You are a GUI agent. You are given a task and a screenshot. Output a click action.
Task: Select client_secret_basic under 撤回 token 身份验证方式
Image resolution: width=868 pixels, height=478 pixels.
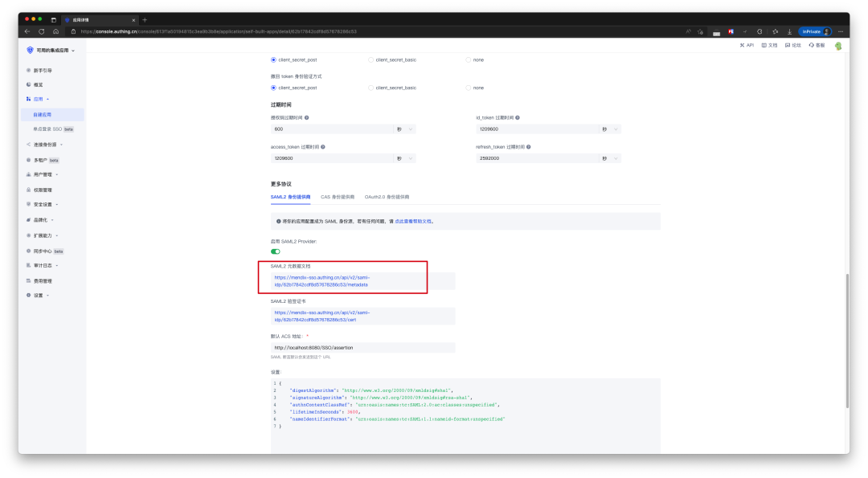click(x=371, y=88)
